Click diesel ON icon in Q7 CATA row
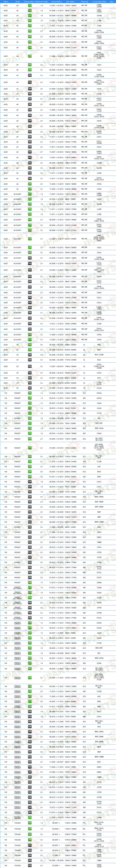This screenshot has height=868, width=116. click(x=30, y=373)
